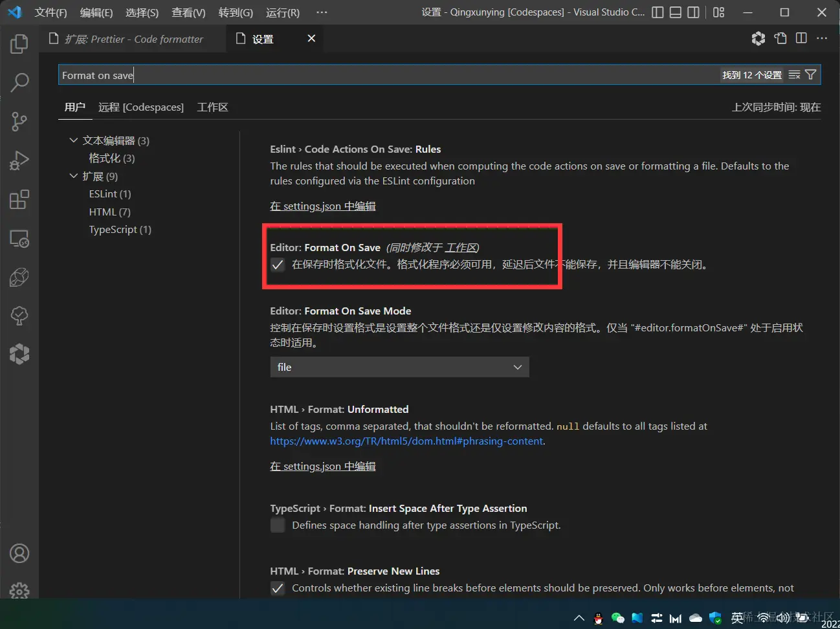Switch input method via 英 tray indicator
This screenshot has height=629, width=840.
(x=737, y=619)
